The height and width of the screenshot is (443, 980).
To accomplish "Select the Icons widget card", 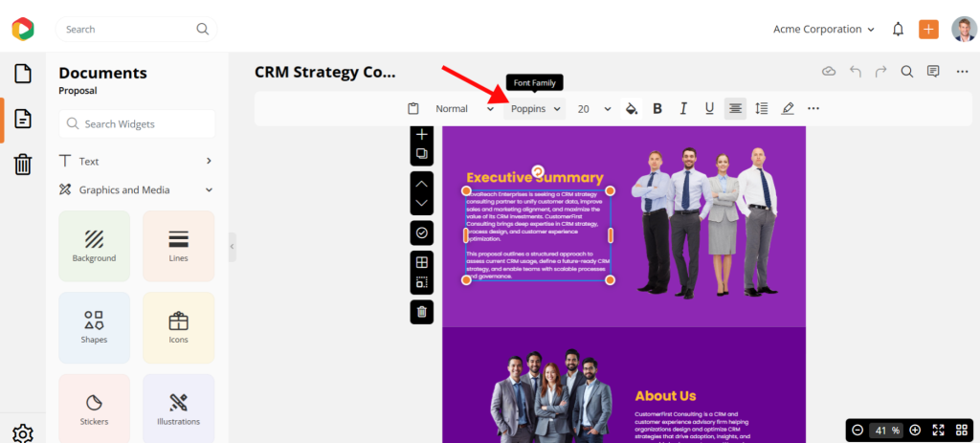I will pos(179,328).
